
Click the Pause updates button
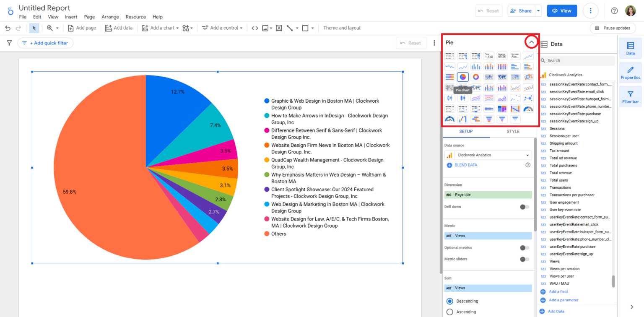613,28
